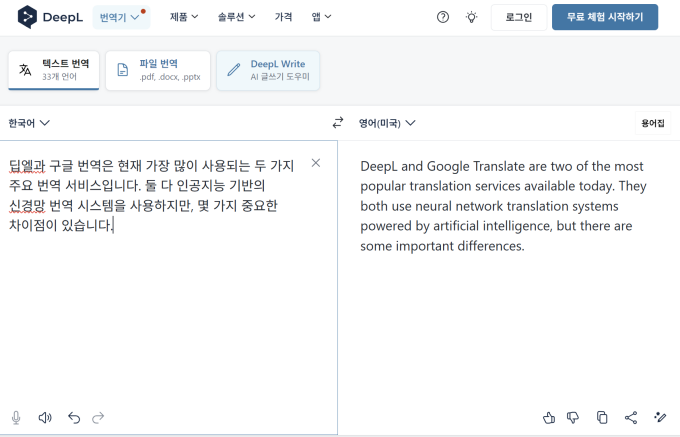Click inside the Korean source text area
680x437 pixels.
coord(169,287)
